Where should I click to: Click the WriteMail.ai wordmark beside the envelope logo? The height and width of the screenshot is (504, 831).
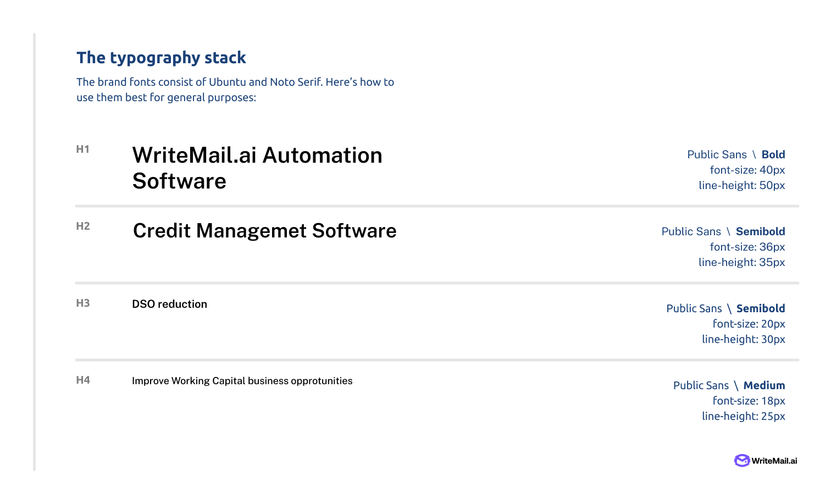[774, 461]
